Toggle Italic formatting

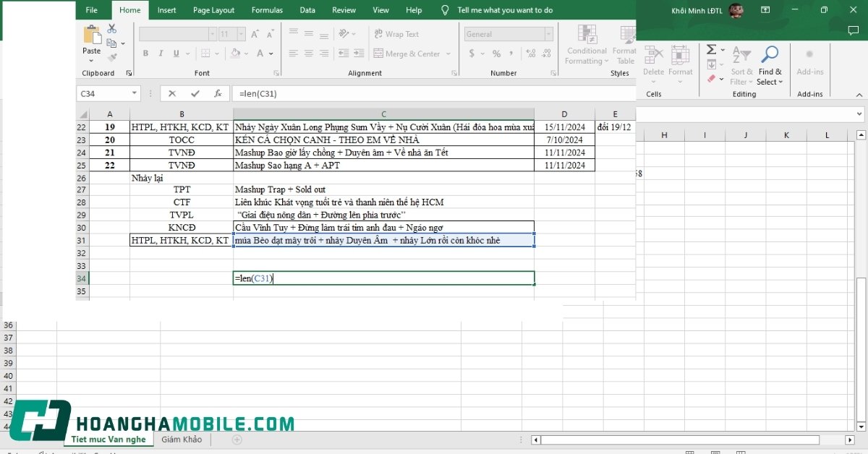click(x=161, y=53)
